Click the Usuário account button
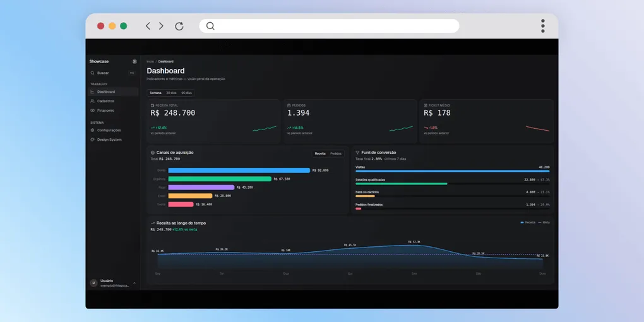 tap(113, 283)
